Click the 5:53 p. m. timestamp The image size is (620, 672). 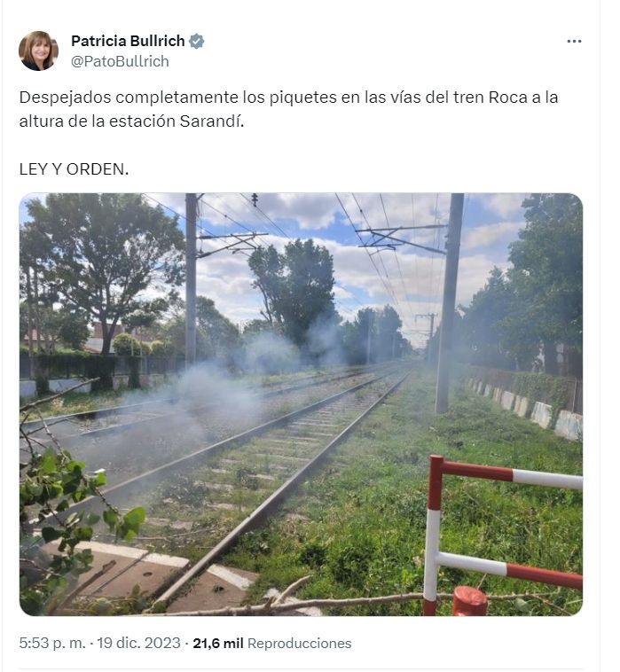click(x=52, y=643)
